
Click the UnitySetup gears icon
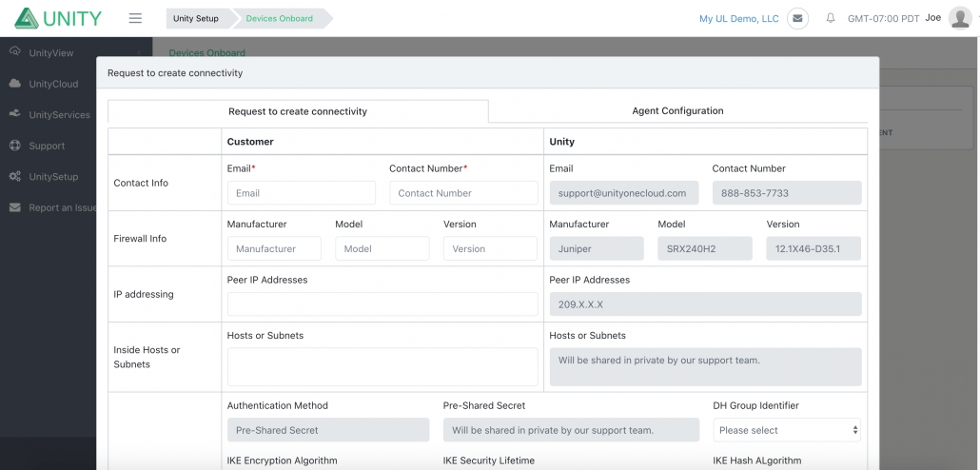coord(15,176)
